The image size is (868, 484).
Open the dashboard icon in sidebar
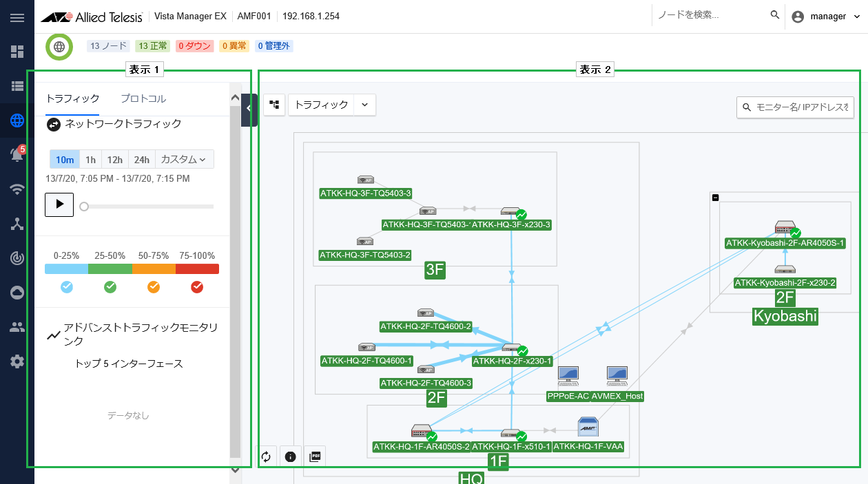(x=17, y=52)
